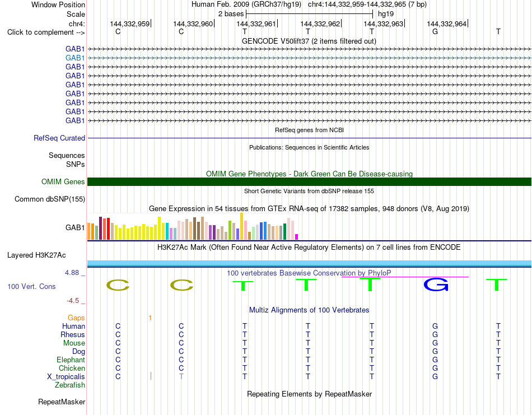Select the 'Dog' alignment row label
532x415 pixels.
(78, 352)
